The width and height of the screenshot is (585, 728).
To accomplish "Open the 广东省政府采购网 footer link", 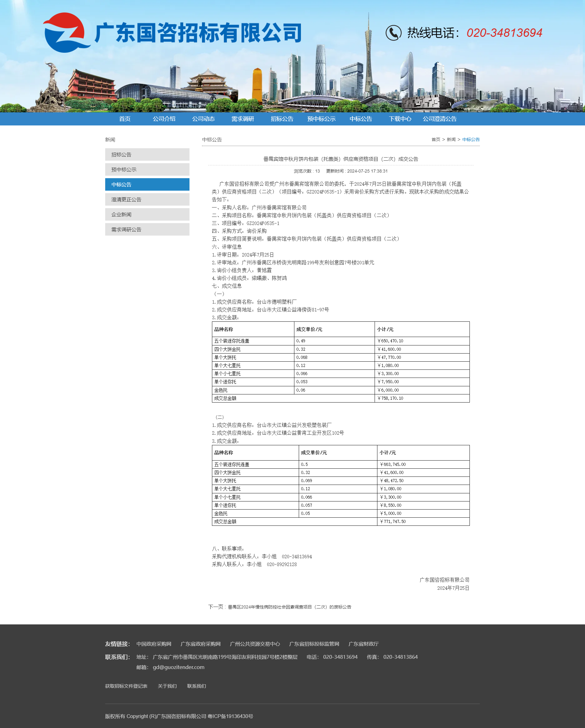I will (201, 644).
